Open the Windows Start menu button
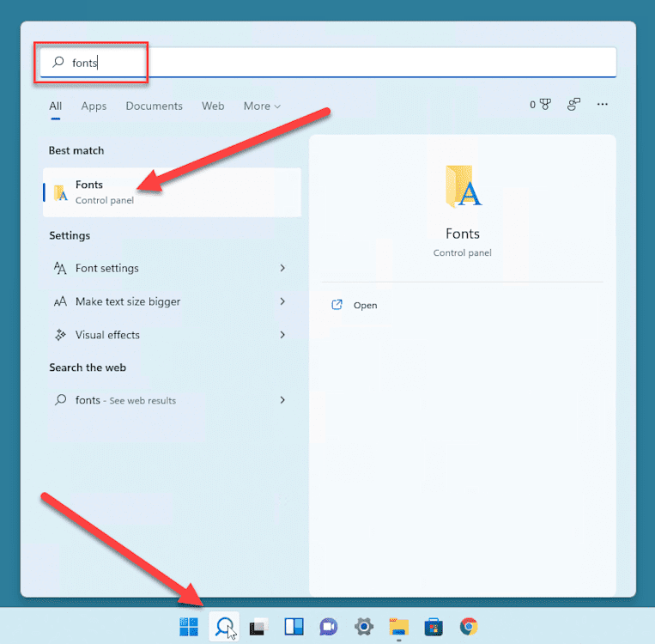This screenshot has width=655, height=644. point(189,627)
